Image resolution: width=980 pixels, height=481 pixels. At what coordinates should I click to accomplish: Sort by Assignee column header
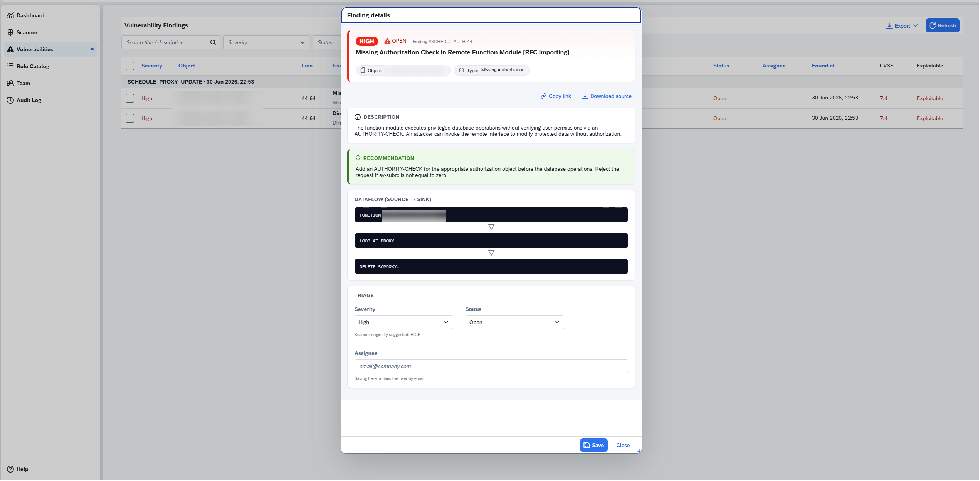(774, 66)
